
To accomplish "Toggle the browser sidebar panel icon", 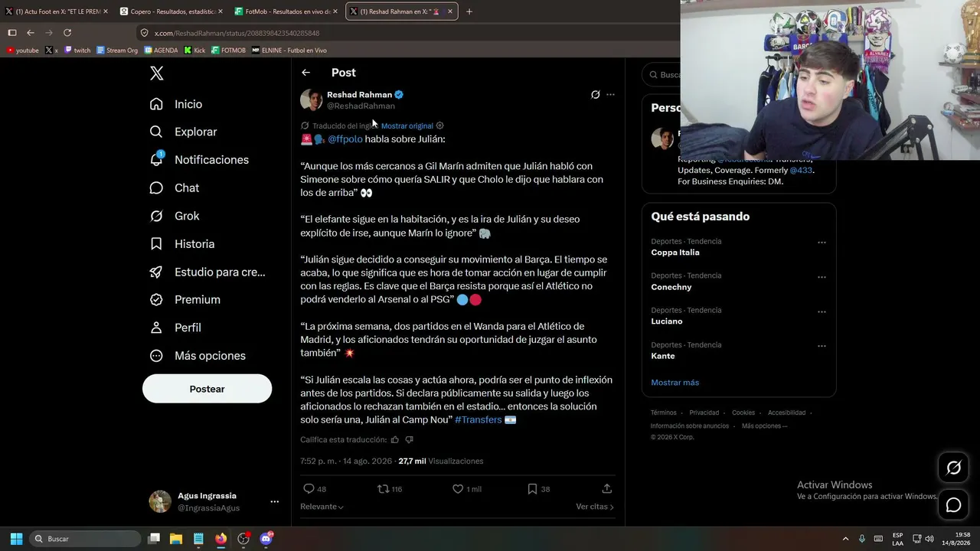I will pyautogui.click(x=12, y=33).
